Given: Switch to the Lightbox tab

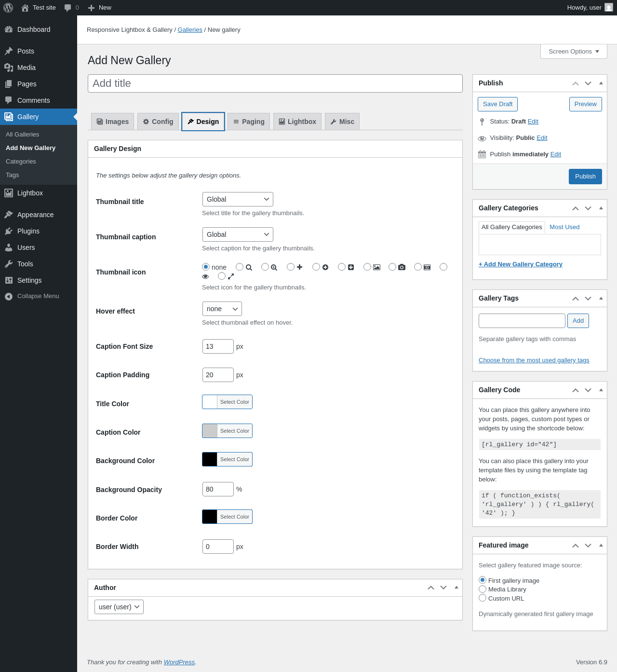Looking at the screenshot, I should point(297,122).
